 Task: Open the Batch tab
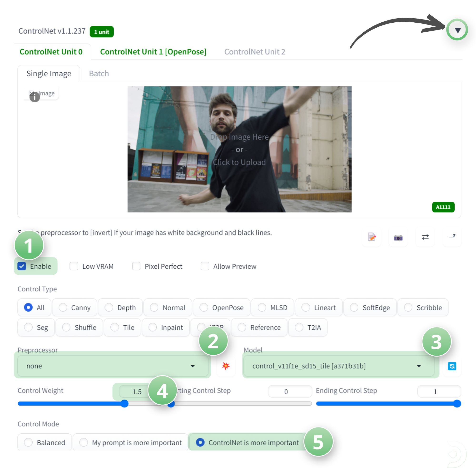[99, 73]
